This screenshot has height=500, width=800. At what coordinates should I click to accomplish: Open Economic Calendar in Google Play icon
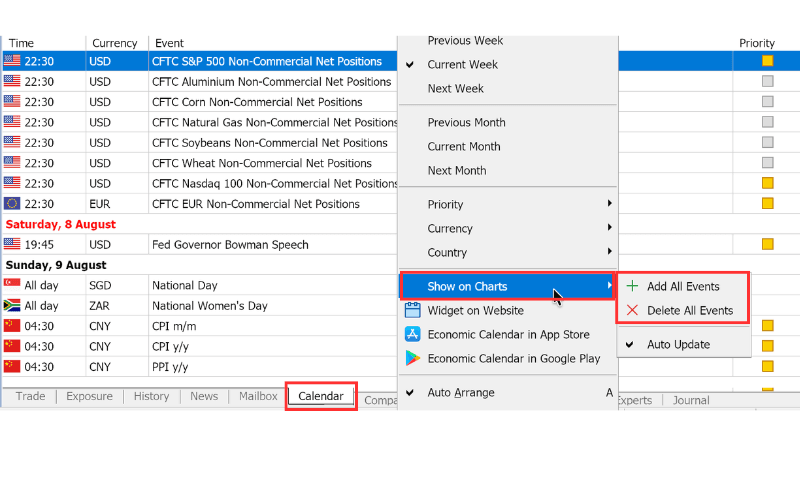point(412,358)
